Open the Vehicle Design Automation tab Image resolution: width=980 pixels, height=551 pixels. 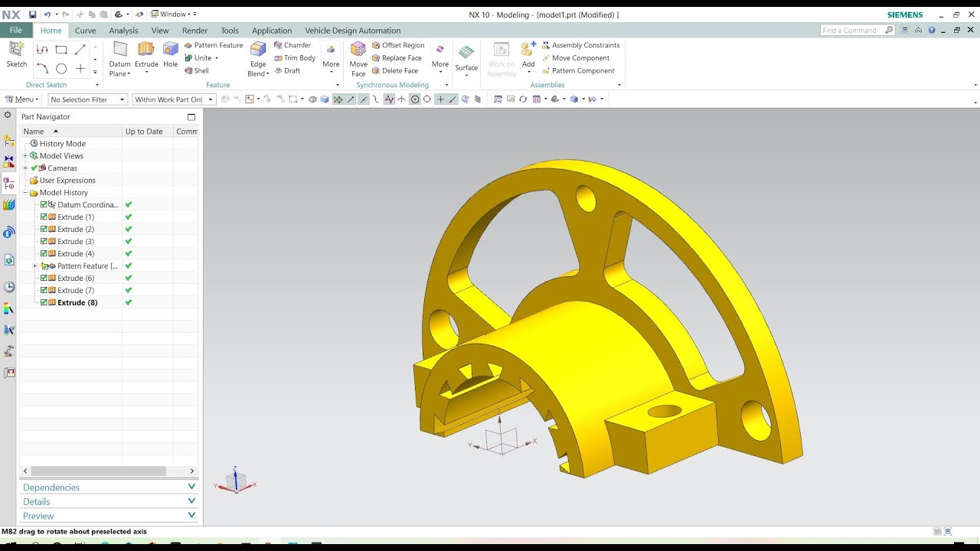click(353, 31)
